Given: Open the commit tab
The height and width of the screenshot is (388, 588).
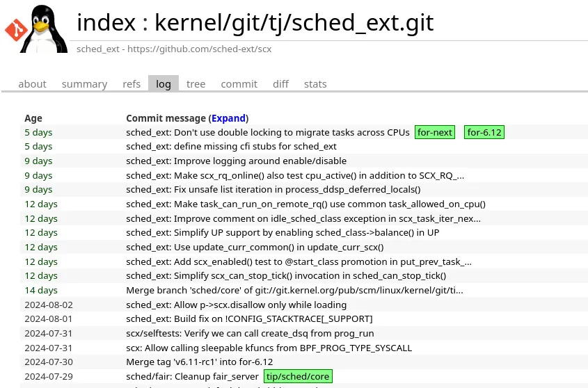Looking at the screenshot, I should (x=239, y=84).
